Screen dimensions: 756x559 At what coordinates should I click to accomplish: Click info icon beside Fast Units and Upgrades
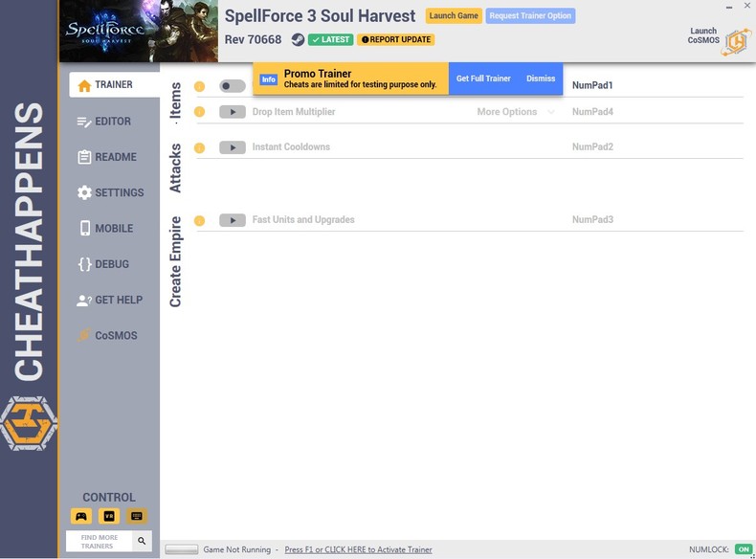[x=200, y=220]
